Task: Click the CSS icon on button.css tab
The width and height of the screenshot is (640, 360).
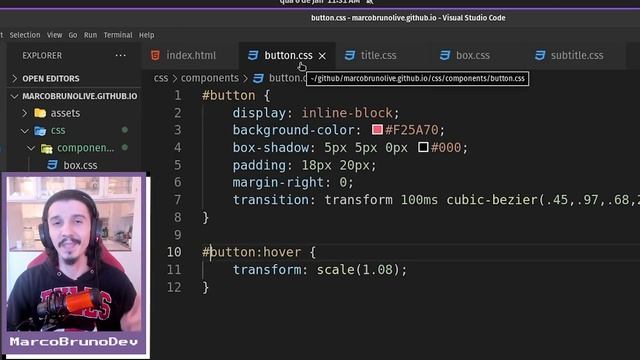Action: click(253, 55)
